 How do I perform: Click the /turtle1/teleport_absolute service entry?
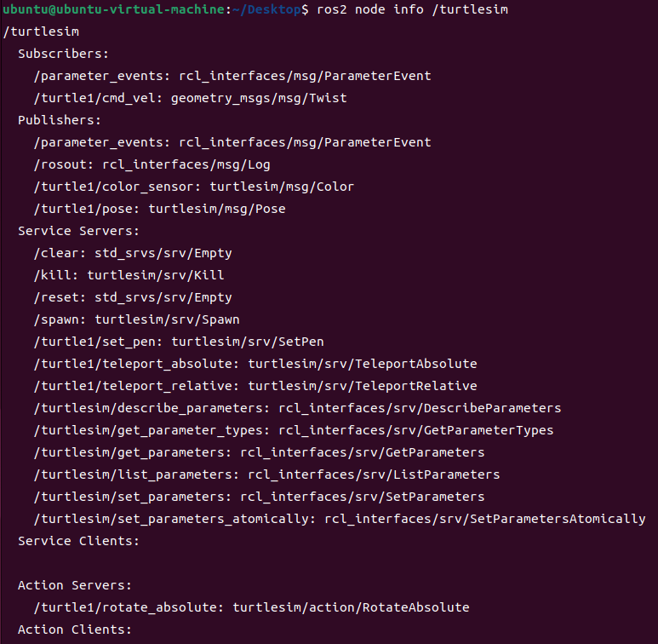(x=255, y=364)
